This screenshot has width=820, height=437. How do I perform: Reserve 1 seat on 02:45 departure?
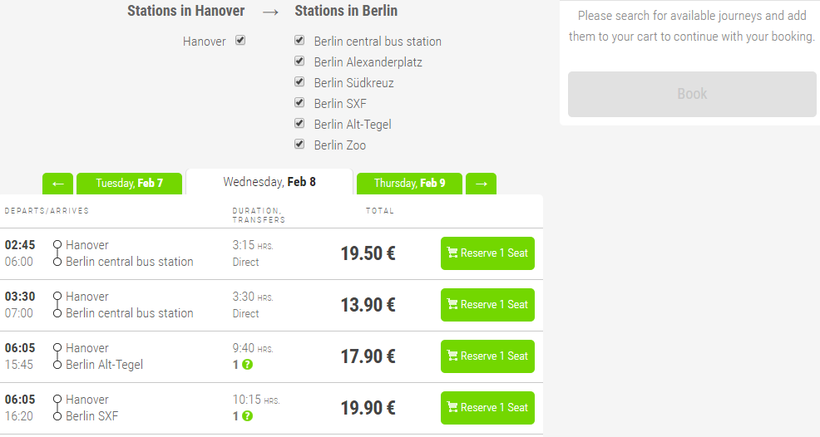point(487,253)
